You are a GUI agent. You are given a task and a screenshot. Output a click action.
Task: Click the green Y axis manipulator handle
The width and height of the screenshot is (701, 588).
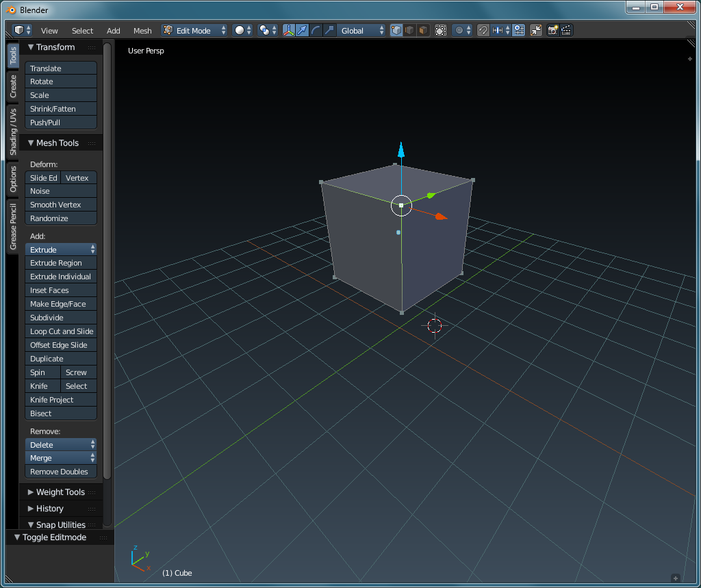[431, 195]
